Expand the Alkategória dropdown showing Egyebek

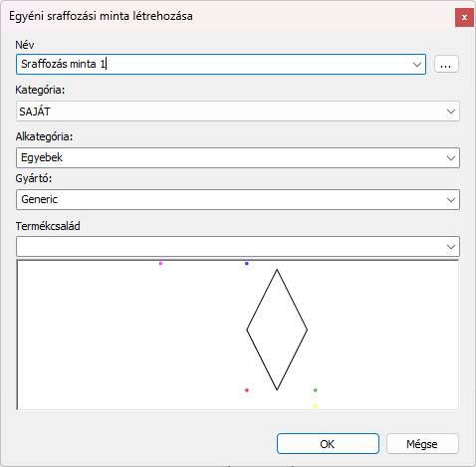[451, 158]
